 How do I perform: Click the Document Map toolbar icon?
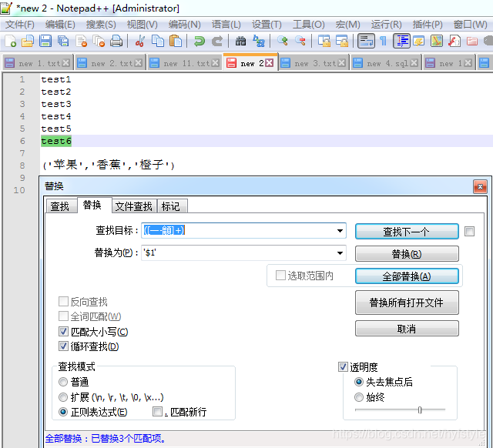click(437, 41)
